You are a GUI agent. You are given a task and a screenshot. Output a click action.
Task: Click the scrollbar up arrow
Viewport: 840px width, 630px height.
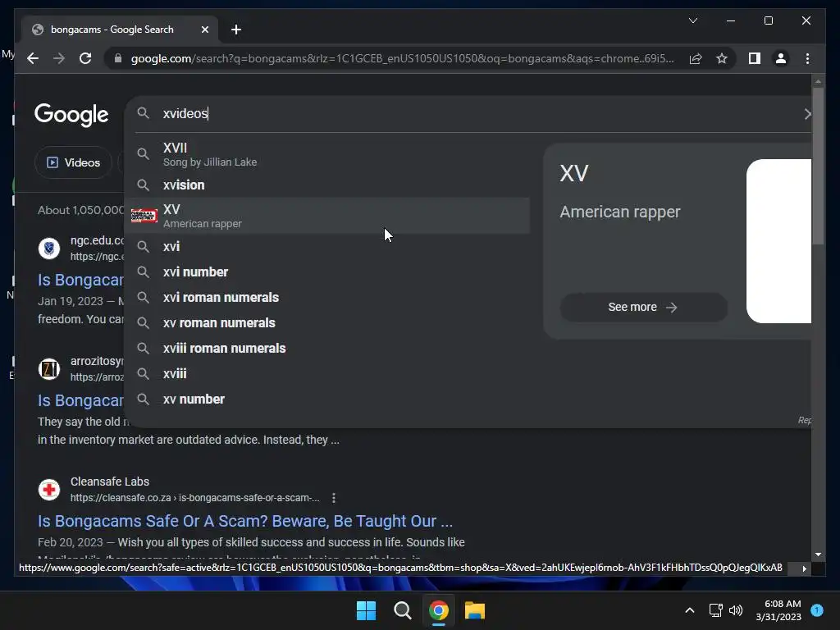tap(818, 82)
